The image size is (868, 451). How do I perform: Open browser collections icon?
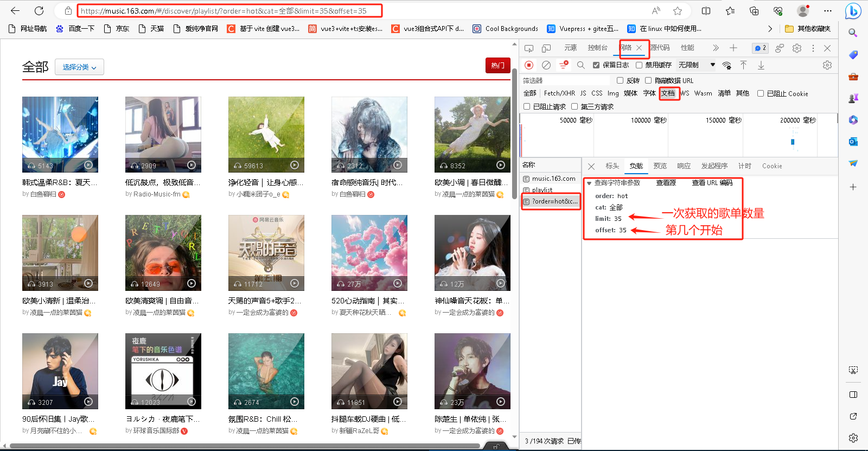(x=754, y=10)
